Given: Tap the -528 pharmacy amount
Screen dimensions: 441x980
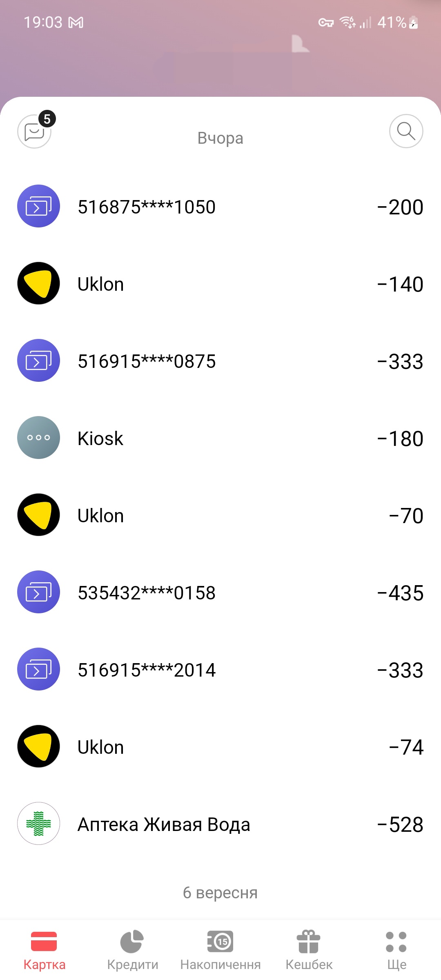Looking at the screenshot, I should 400,824.
